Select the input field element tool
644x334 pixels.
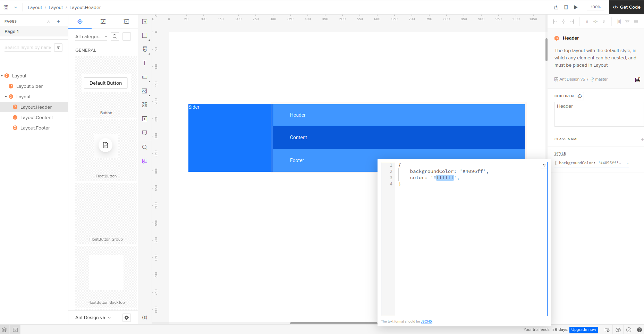145,77
